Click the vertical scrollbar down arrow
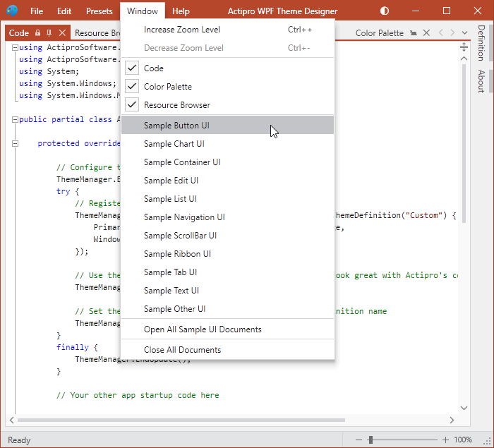This screenshot has height=448, width=494. click(464, 408)
